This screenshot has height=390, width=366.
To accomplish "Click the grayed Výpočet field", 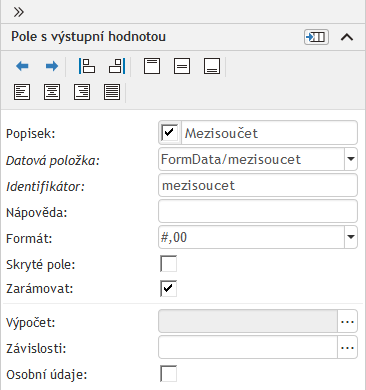I will (x=248, y=322).
